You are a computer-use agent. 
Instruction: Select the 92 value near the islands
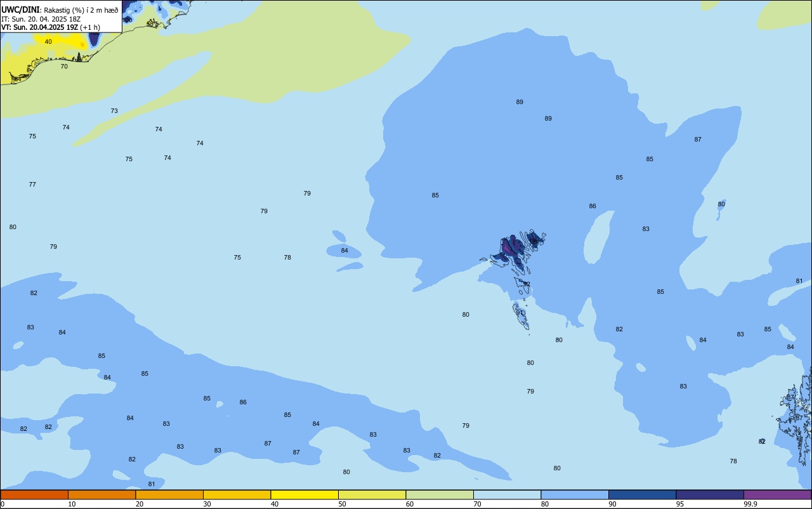(x=527, y=284)
